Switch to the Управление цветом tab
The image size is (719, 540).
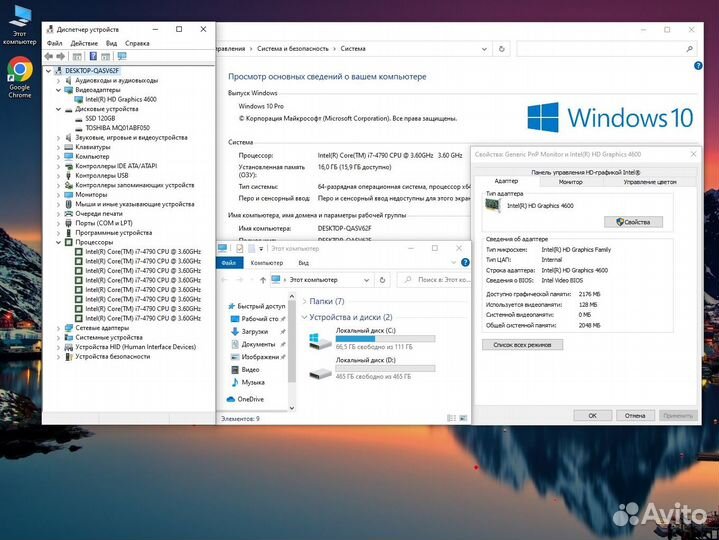(650, 182)
